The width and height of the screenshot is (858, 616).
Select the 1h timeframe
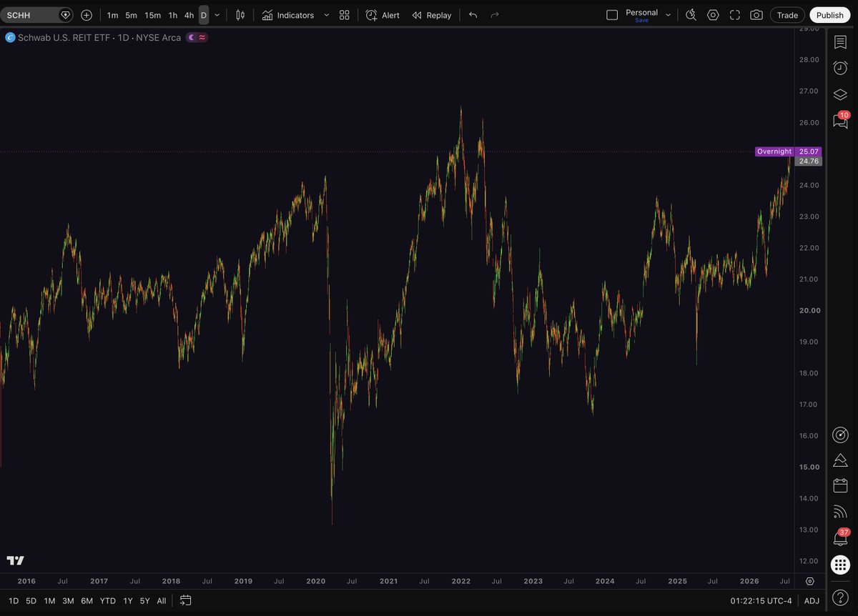[173, 15]
